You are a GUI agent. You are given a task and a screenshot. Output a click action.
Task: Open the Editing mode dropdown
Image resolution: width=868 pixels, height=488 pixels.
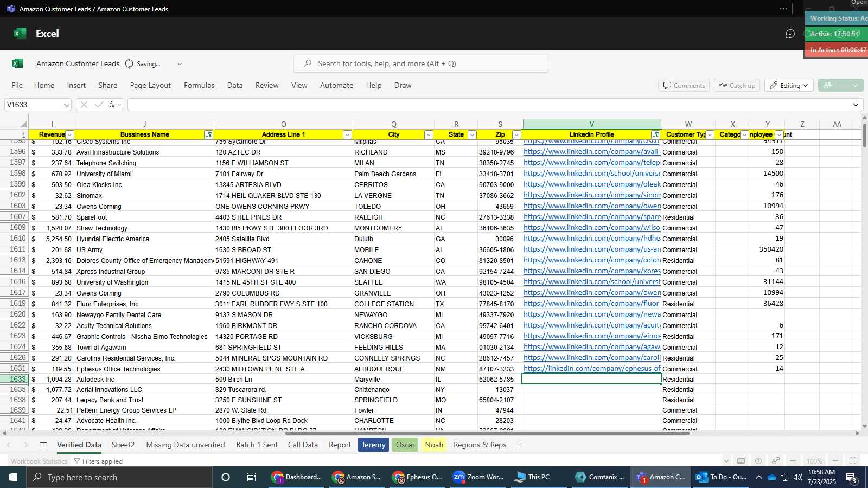pos(789,85)
